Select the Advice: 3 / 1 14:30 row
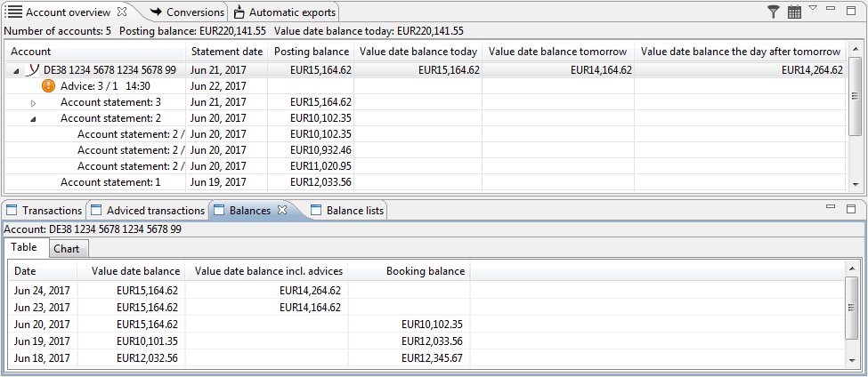Image resolution: width=868 pixels, height=377 pixels. click(x=426, y=86)
